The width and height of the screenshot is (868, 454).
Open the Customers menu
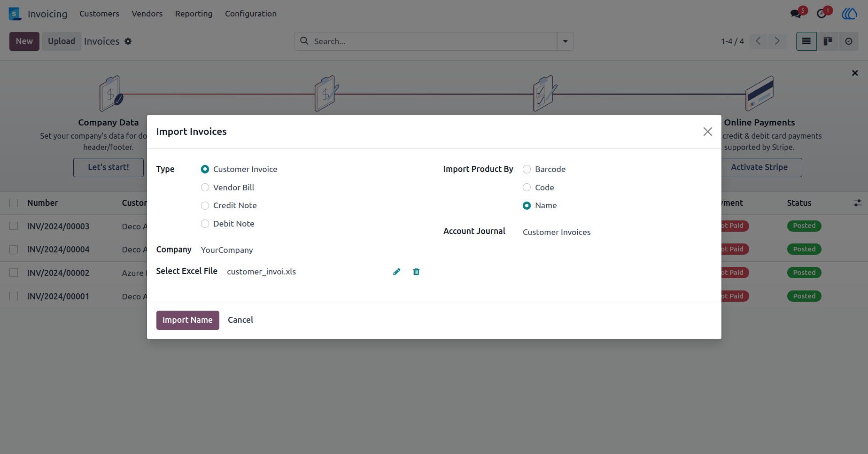click(x=99, y=14)
